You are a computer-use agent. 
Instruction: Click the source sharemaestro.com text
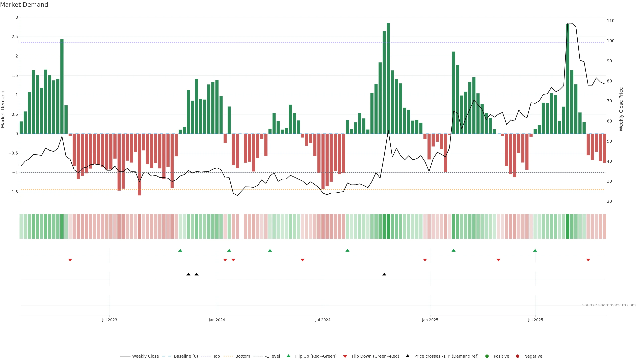609,305
